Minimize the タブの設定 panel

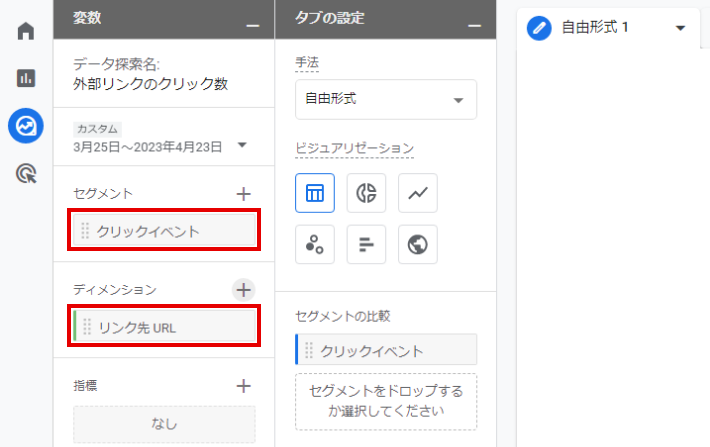(x=475, y=20)
